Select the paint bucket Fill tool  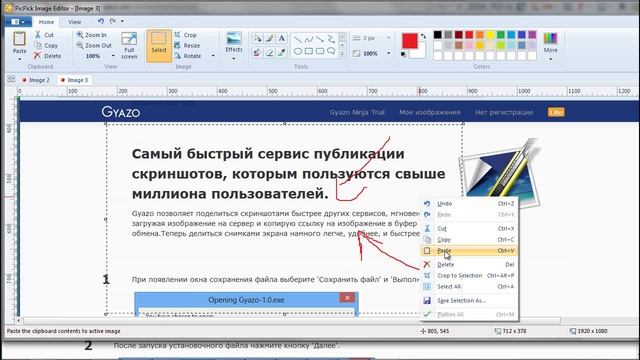coord(257,39)
